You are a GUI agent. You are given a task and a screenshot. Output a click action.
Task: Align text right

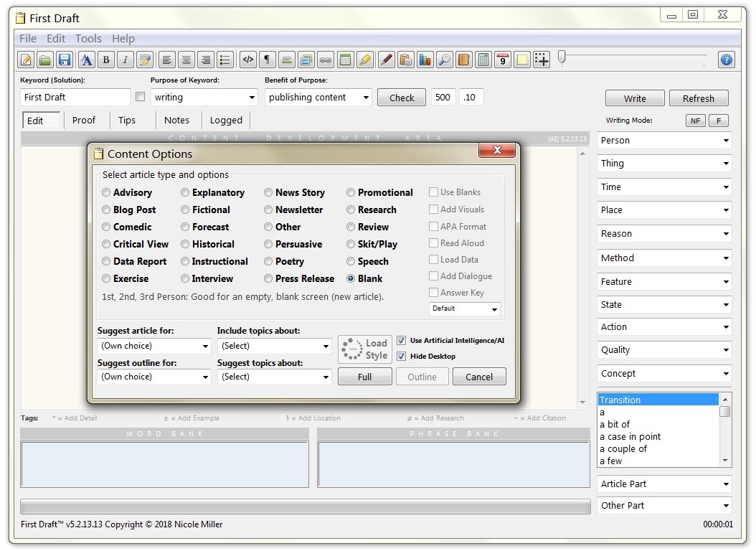click(x=205, y=60)
